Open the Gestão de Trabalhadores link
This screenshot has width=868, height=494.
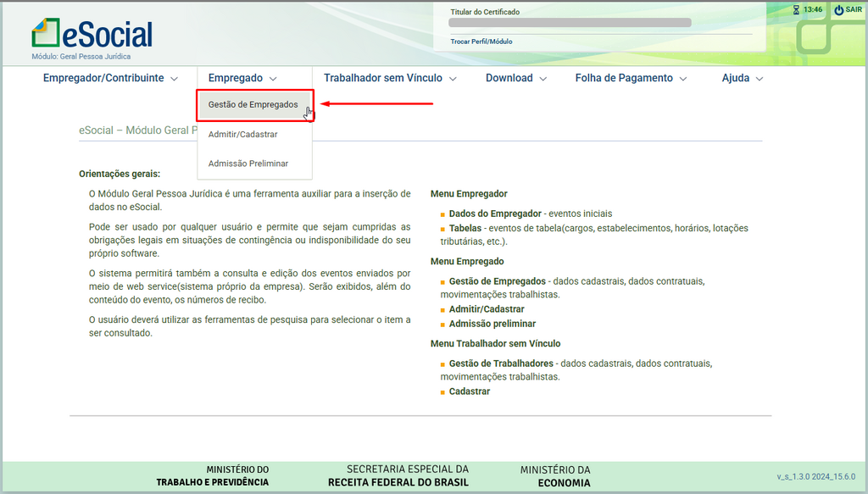click(500, 364)
